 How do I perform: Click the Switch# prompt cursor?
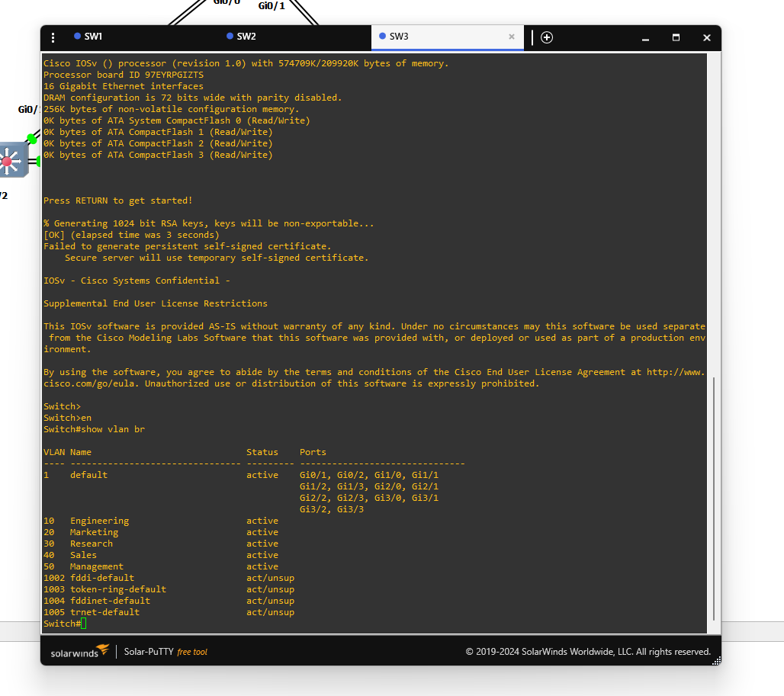tap(83, 624)
